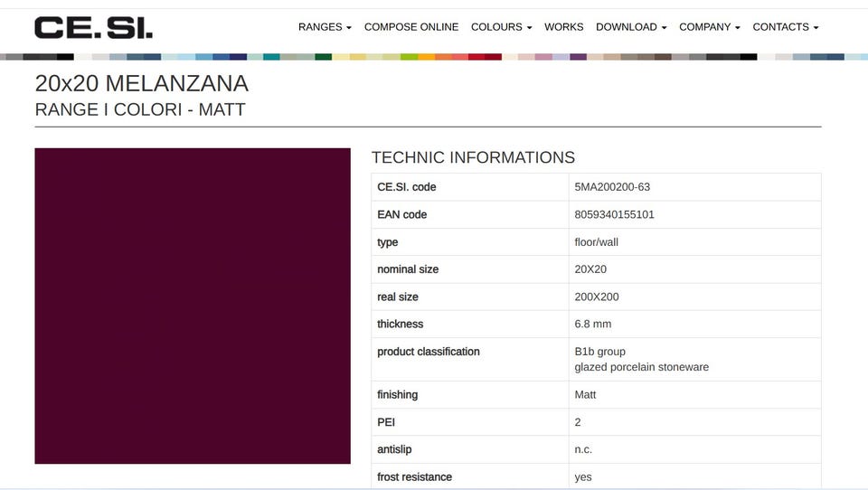This screenshot has height=490, width=868.
Task: Open the COMPANY dropdown menu
Action: (710, 27)
